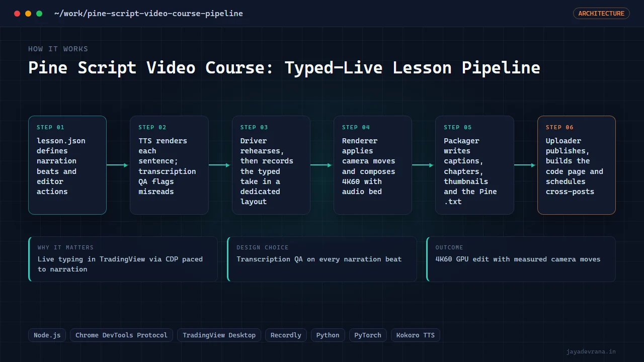
Task: Click the Pine Script Video Course heading
Action: click(284, 67)
